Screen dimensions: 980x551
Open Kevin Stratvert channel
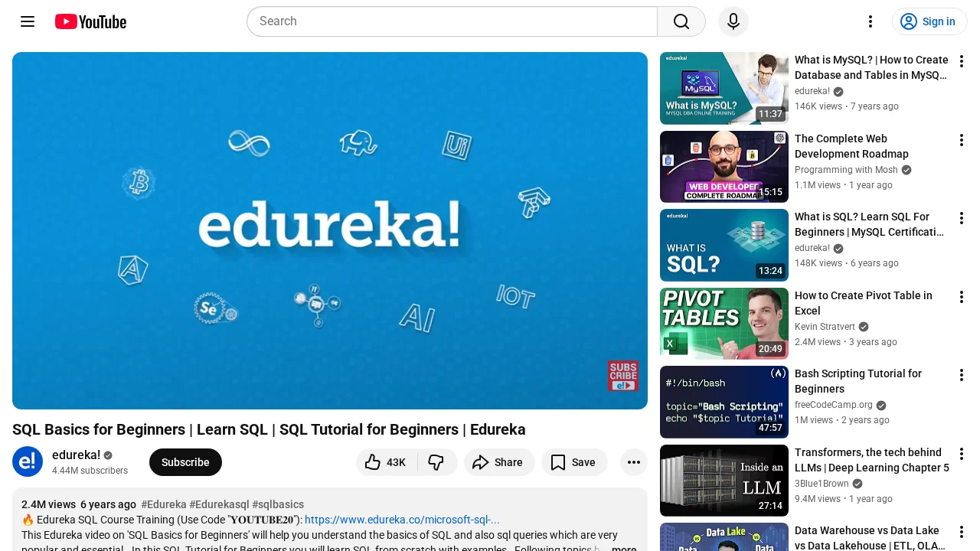click(x=825, y=327)
